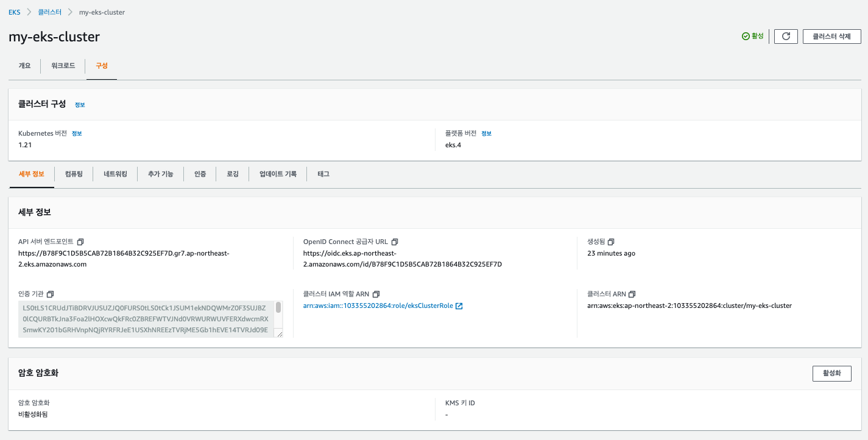
Task: Click the 비활성화됨 encryption status text
Action: 33,414
